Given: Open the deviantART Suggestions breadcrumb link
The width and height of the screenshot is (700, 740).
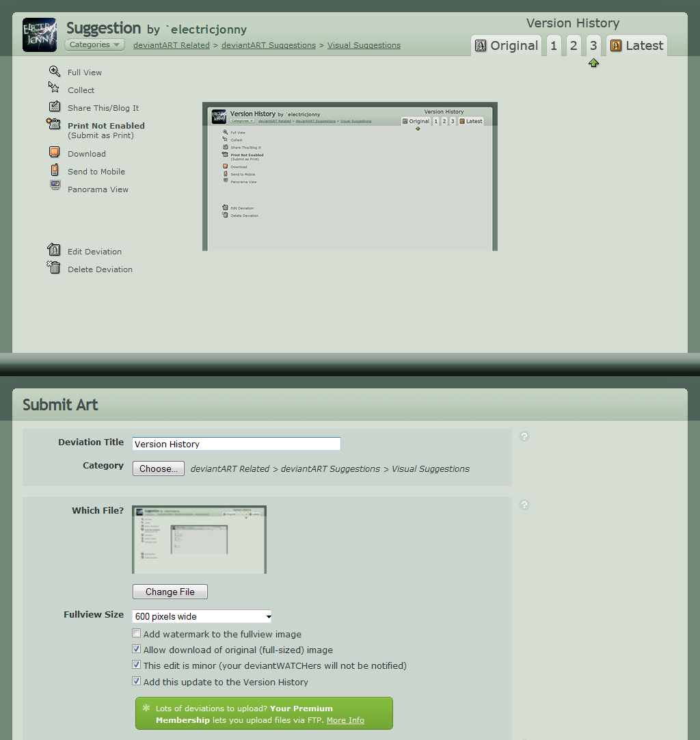Looking at the screenshot, I should click(x=269, y=45).
